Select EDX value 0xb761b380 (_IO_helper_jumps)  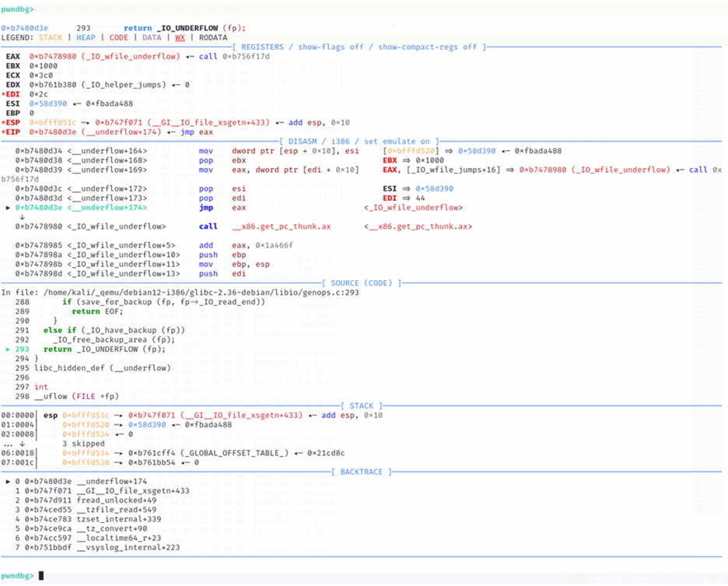click(97, 85)
